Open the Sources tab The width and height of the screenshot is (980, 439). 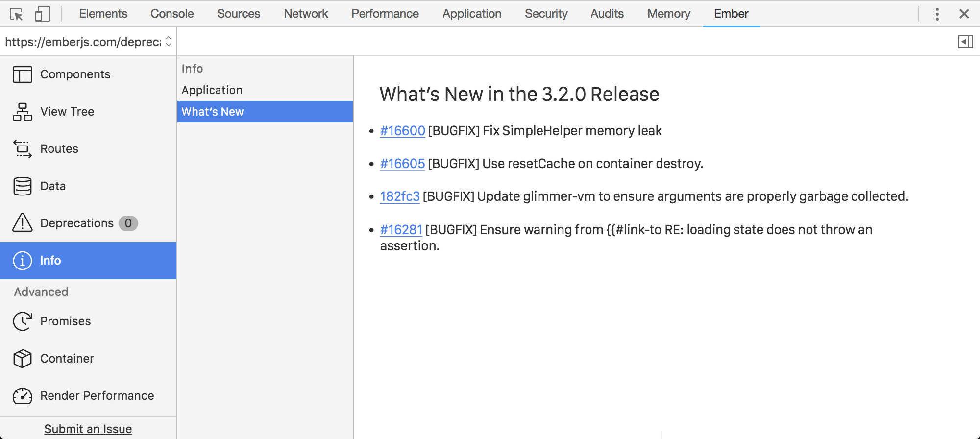(239, 14)
